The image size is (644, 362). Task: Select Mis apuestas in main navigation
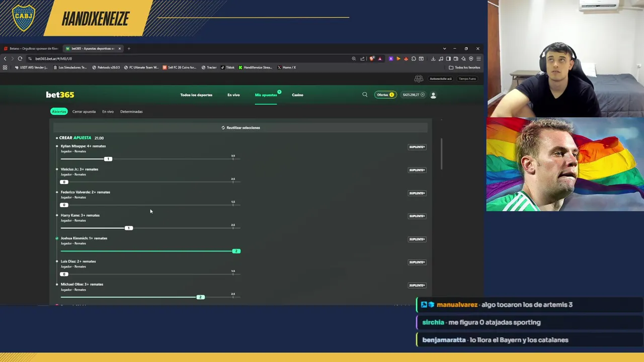coord(266,95)
